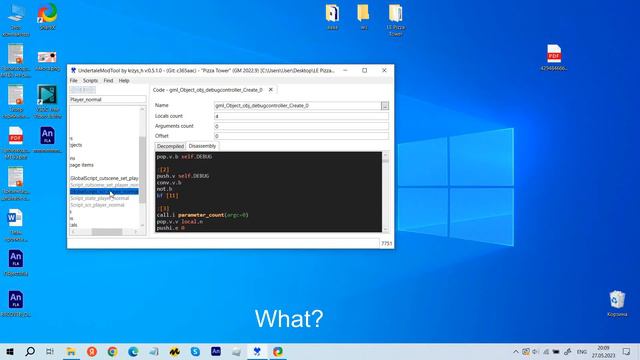
Task: Click 'parameter_count' in the disassembly code
Action: [x=201, y=215]
